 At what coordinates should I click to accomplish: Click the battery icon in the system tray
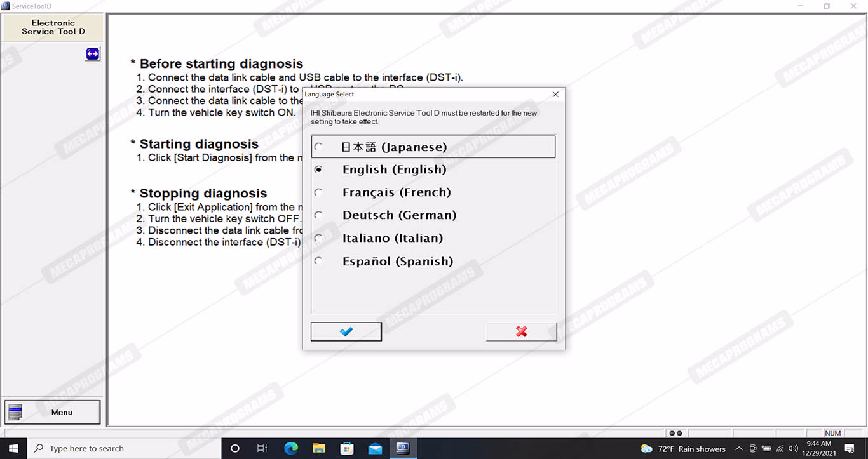click(766, 449)
